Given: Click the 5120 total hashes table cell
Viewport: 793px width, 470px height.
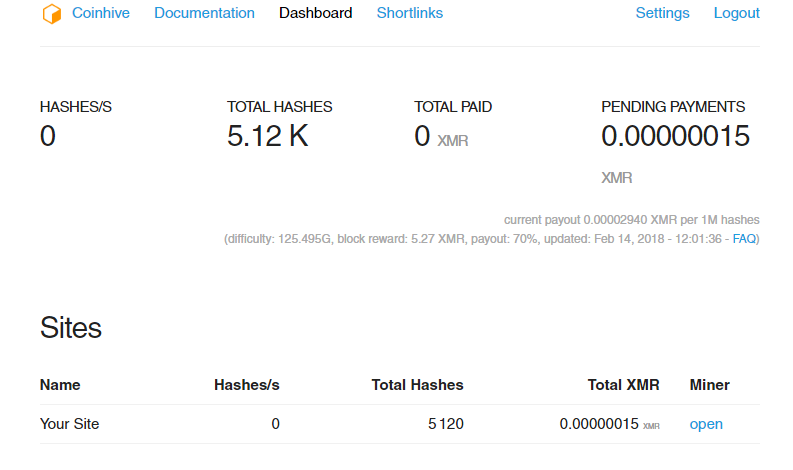Looking at the screenshot, I should [445, 424].
